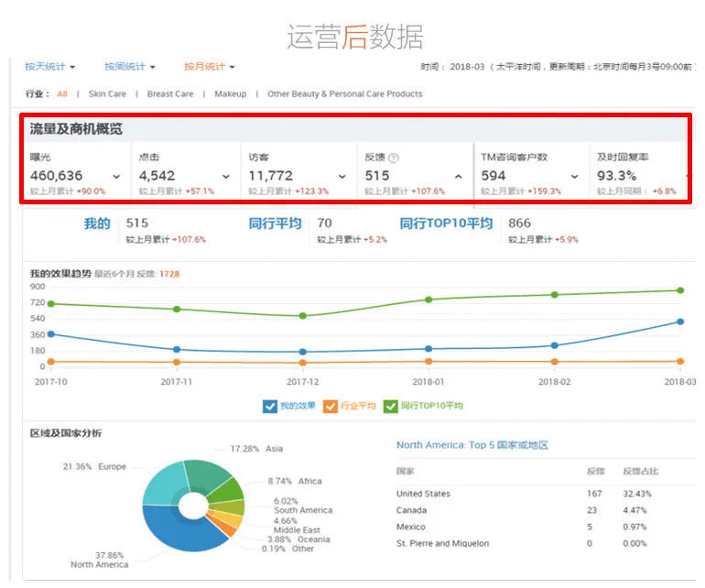Click the Europe pie chart slice
This screenshot has height=588, width=705.
163,483
